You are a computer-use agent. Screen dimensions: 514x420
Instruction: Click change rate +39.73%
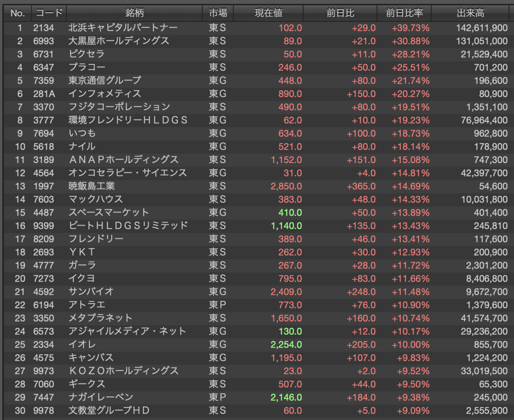point(410,28)
